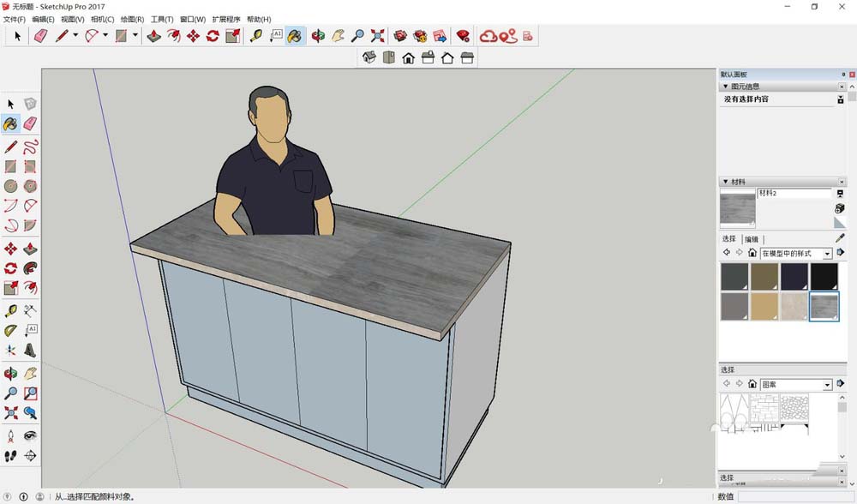Open the 图案 library dropdown

[x=827, y=385]
